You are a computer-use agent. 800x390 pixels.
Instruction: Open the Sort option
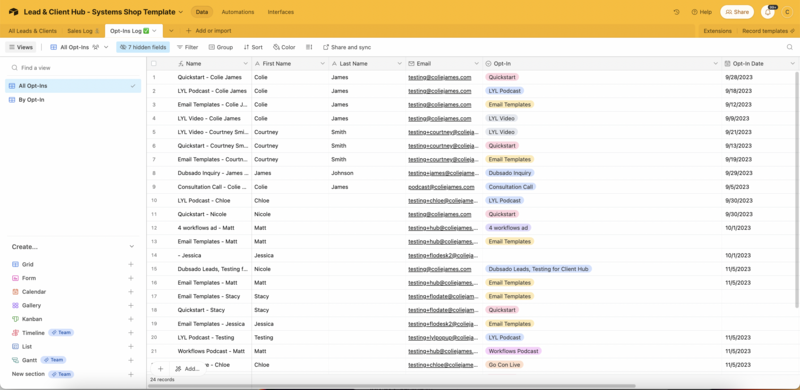(253, 47)
